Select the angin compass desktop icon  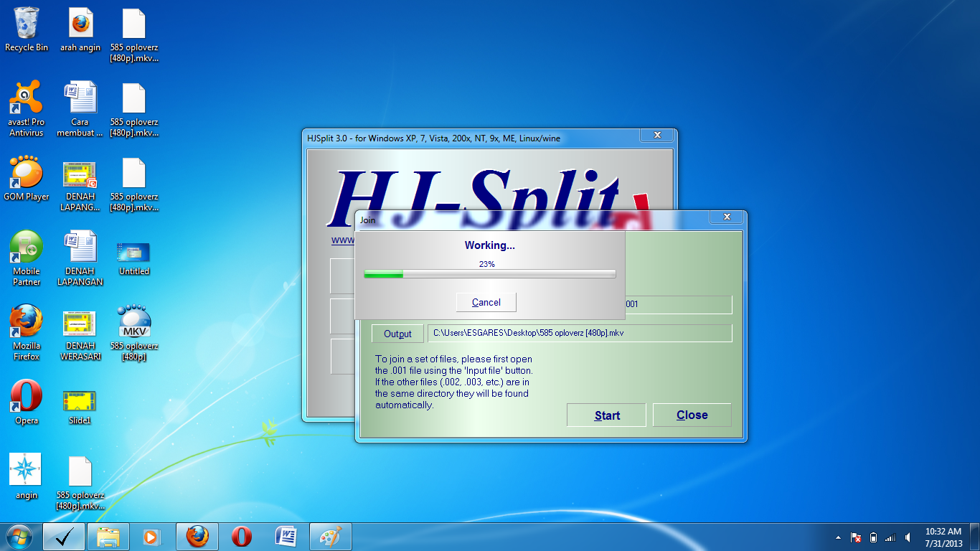(27, 476)
